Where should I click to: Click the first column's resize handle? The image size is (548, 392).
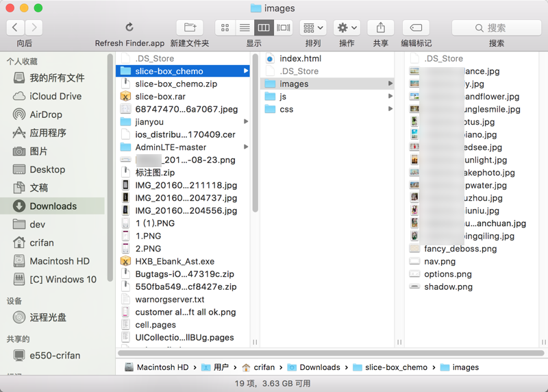(x=255, y=342)
